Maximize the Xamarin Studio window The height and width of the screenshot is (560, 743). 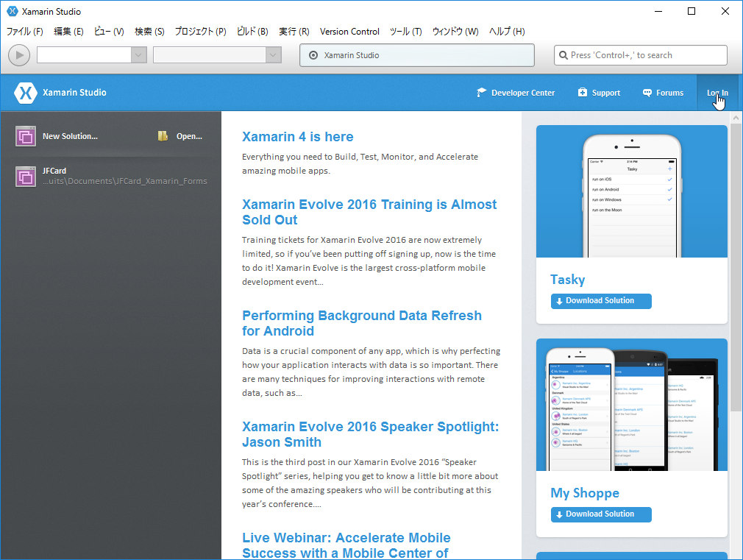click(692, 11)
